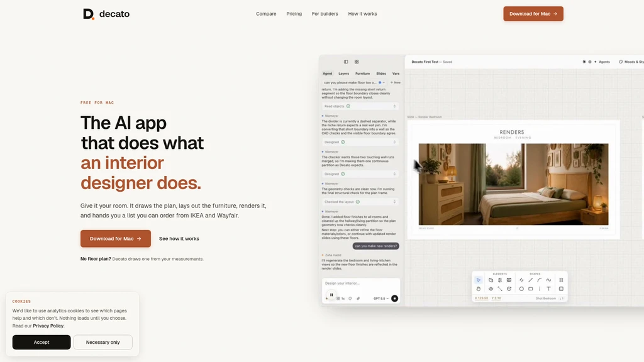Select the rectangle shape tool
The image size is (644, 362).
point(530,289)
